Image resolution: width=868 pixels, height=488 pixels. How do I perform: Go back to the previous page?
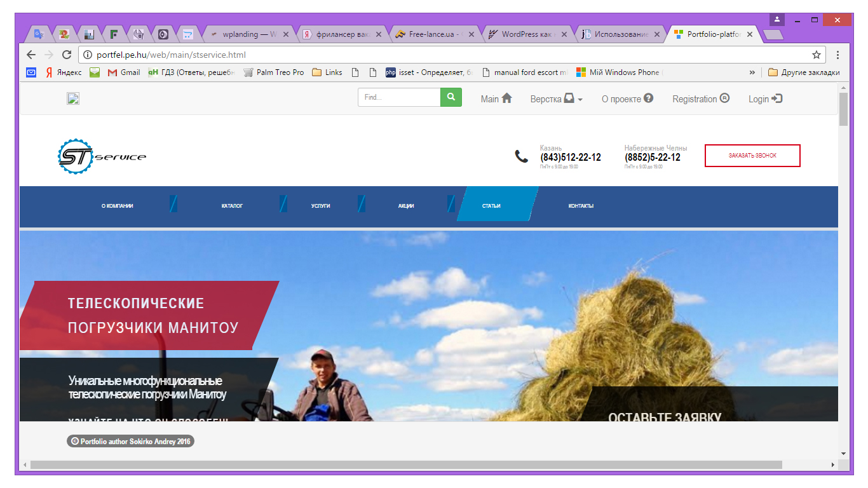pyautogui.click(x=31, y=55)
